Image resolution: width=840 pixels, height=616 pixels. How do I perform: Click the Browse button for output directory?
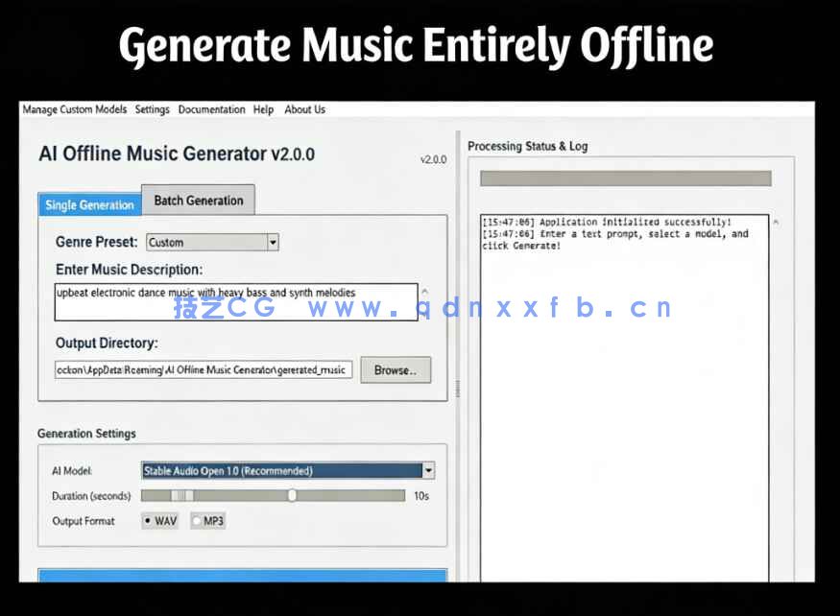click(395, 369)
